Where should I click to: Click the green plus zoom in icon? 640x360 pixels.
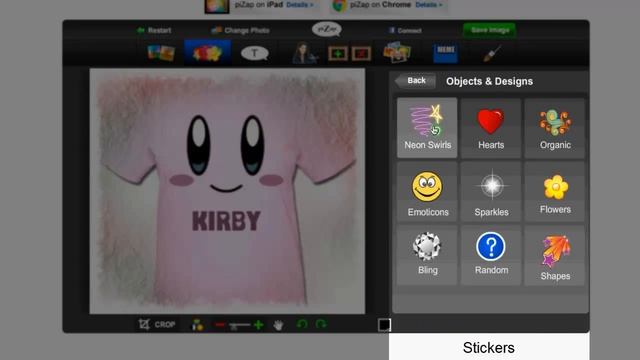coord(258,325)
